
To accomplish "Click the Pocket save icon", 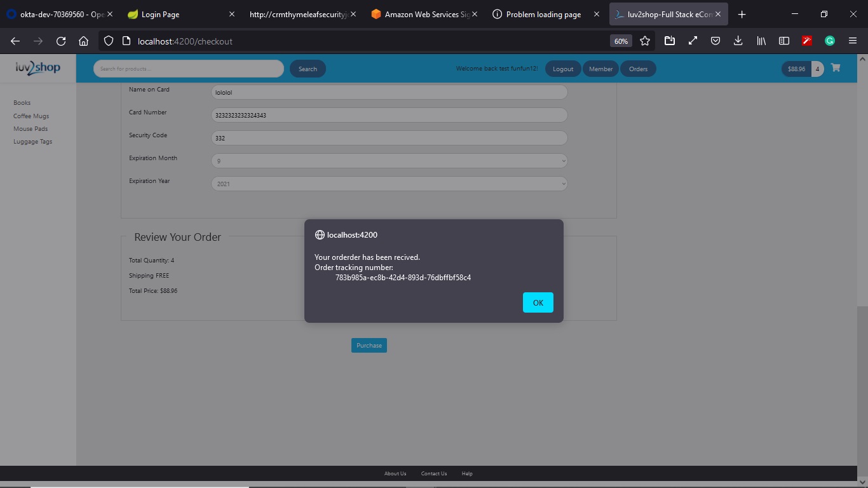I will click(x=715, y=41).
